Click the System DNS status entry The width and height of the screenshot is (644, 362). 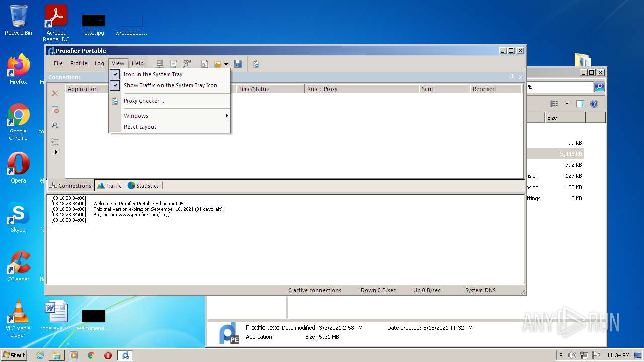pos(480,290)
